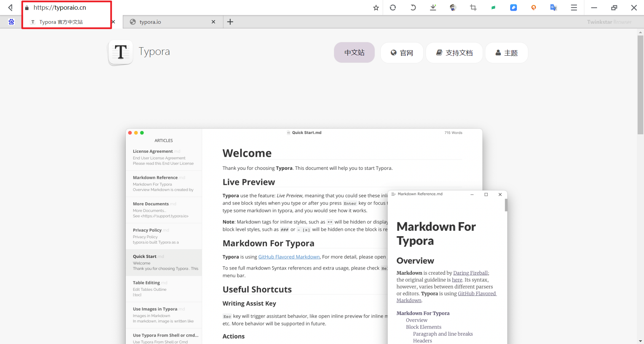644x344 pixels.
Task: Click the Live Preview heading
Action: (x=249, y=182)
